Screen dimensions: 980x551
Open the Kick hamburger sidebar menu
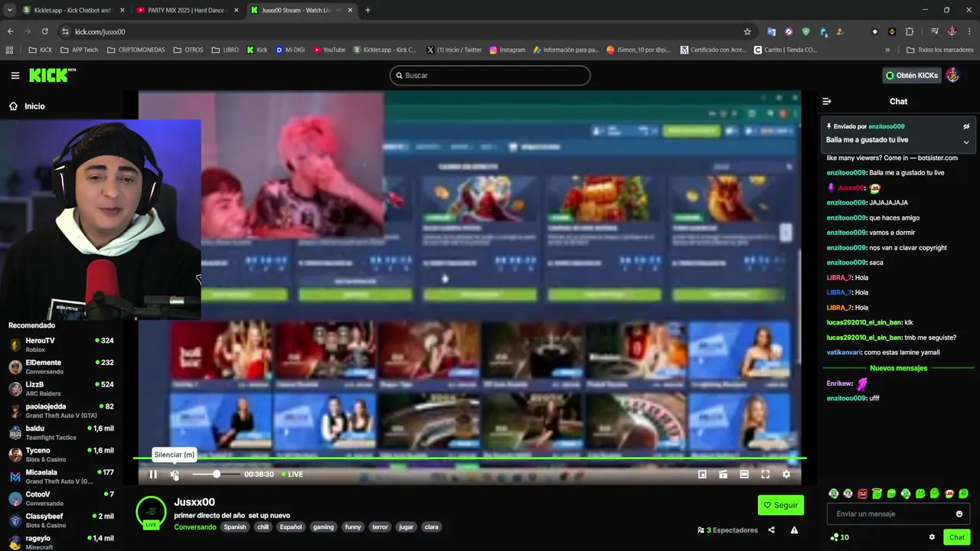click(x=15, y=75)
